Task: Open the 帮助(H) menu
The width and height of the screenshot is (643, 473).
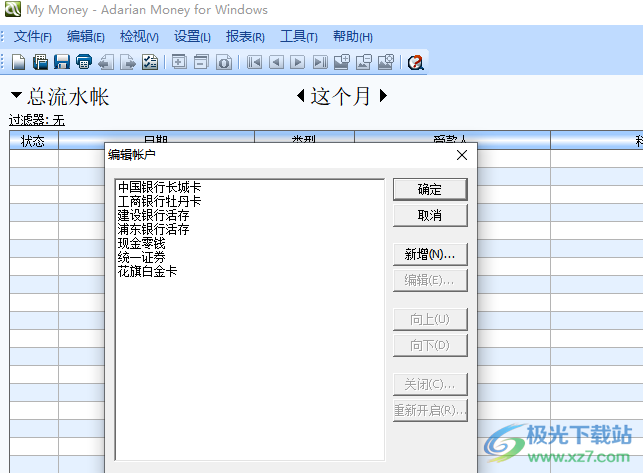Action: click(353, 37)
